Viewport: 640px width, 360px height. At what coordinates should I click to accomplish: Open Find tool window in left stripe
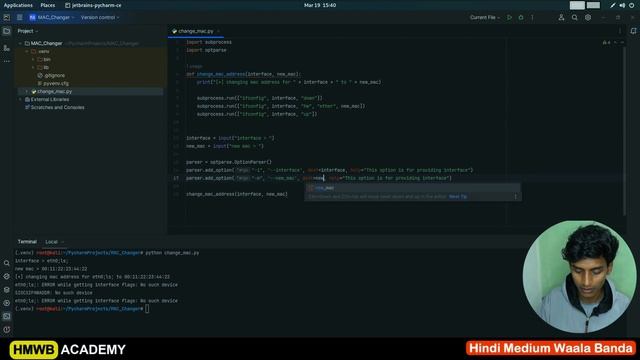click(7, 263)
